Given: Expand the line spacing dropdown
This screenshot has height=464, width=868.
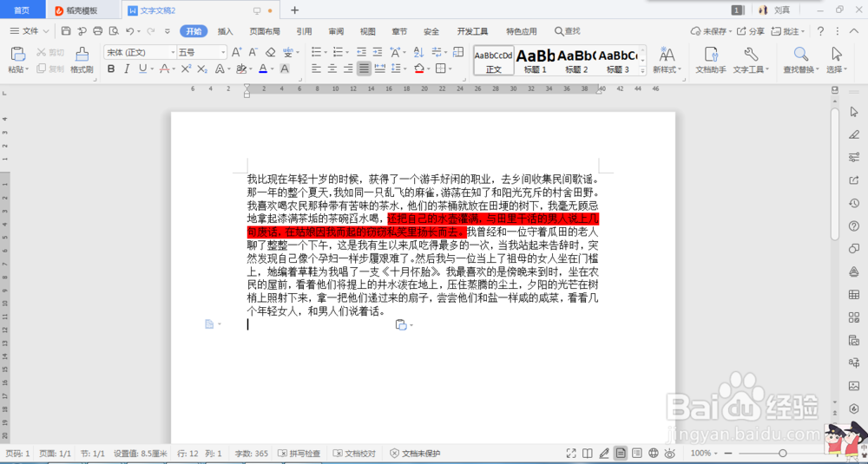Looking at the screenshot, I should pos(404,69).
